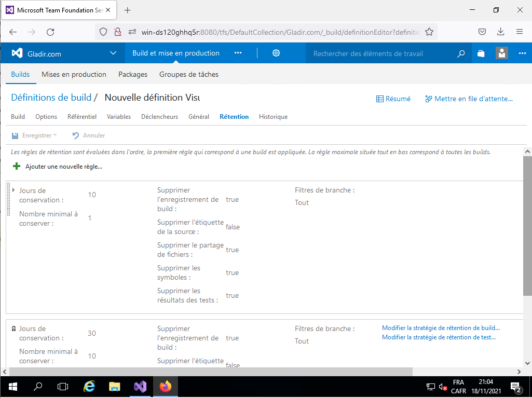Click the user profile avatar icon

pyautogui.click(x=502, y=53)
